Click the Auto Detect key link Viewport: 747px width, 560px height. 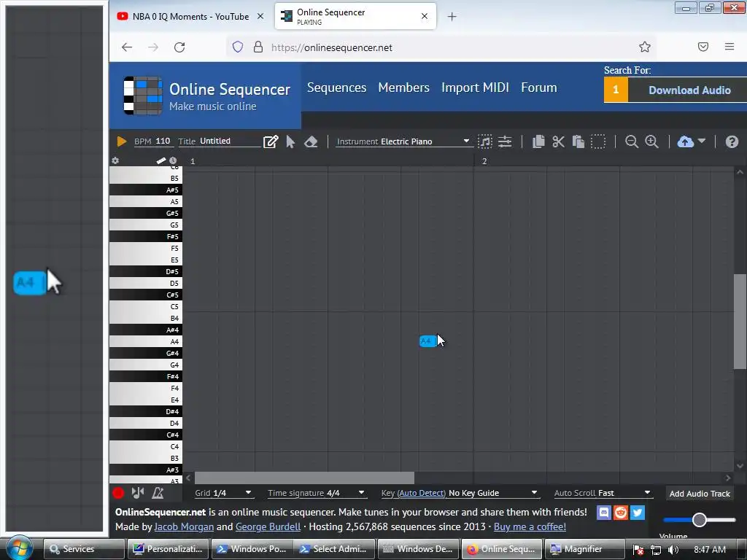point(421,493)
